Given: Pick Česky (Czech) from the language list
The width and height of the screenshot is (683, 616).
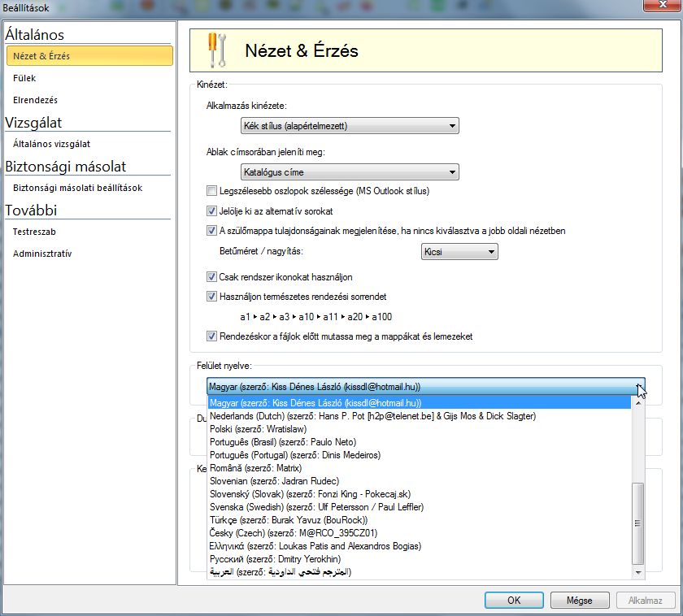Looking at the screenshot, I should click(293, 533).
